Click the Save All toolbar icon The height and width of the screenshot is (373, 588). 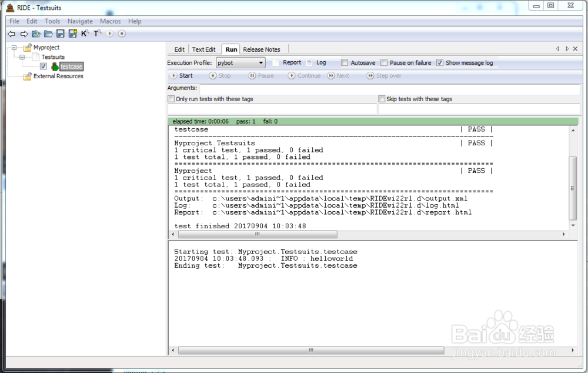tap(73, 34)
